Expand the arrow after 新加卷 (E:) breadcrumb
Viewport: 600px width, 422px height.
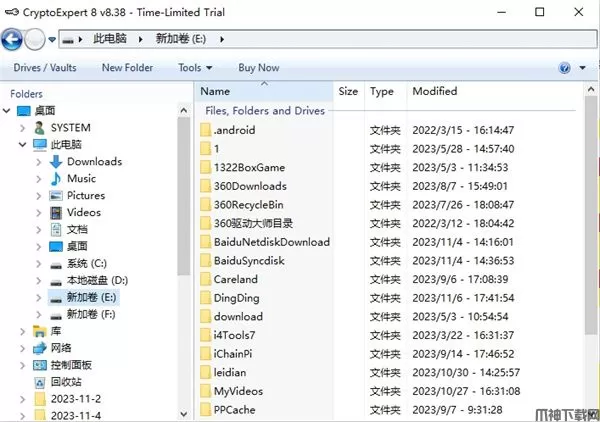click(222, 39)
